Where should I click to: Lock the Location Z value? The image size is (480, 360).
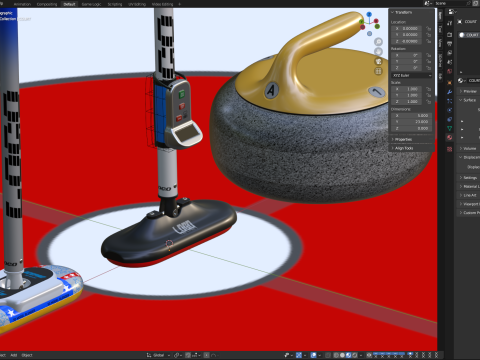pos(428,41)
